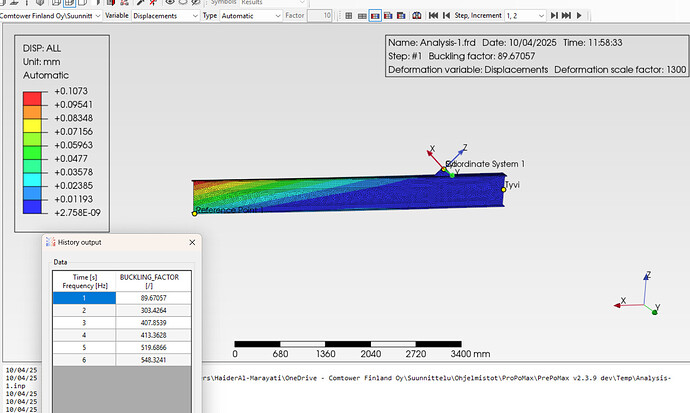This screenshot has height=413, width=690.
Task: Click the undeformed view icon
Action: 348,16
